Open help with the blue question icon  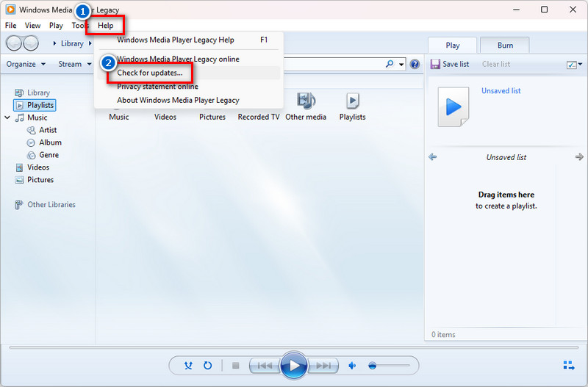tap(415, 64)
